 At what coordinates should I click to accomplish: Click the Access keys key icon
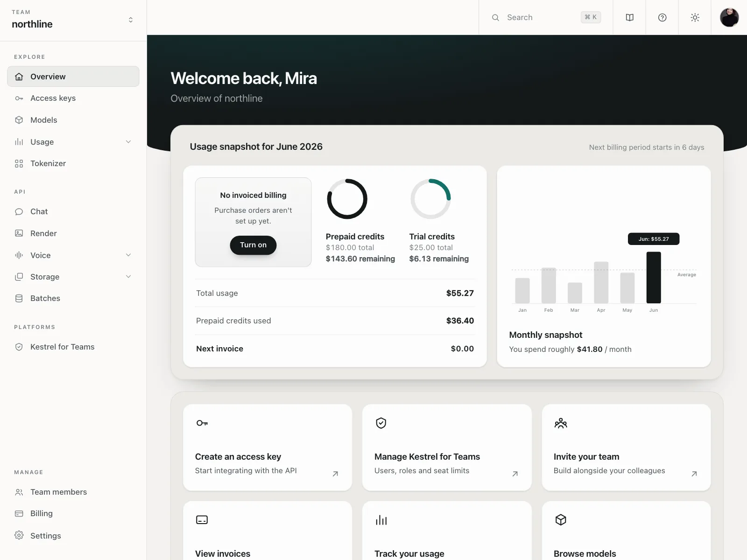pyautogui.click(x=19, y=98)
